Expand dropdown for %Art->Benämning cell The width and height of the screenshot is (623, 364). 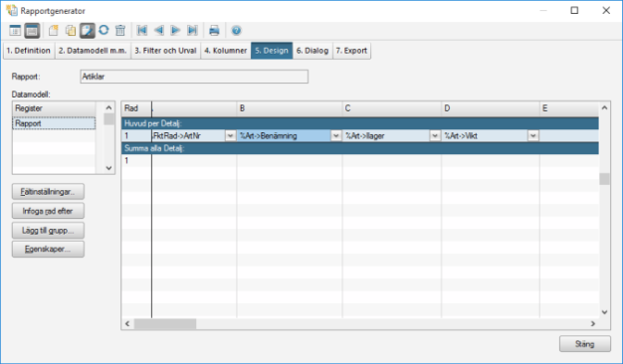336,136
